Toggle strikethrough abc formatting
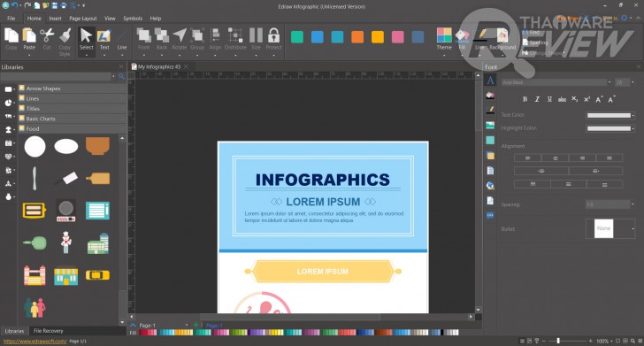Screen dimensions: 644x346 coord(562,99)
